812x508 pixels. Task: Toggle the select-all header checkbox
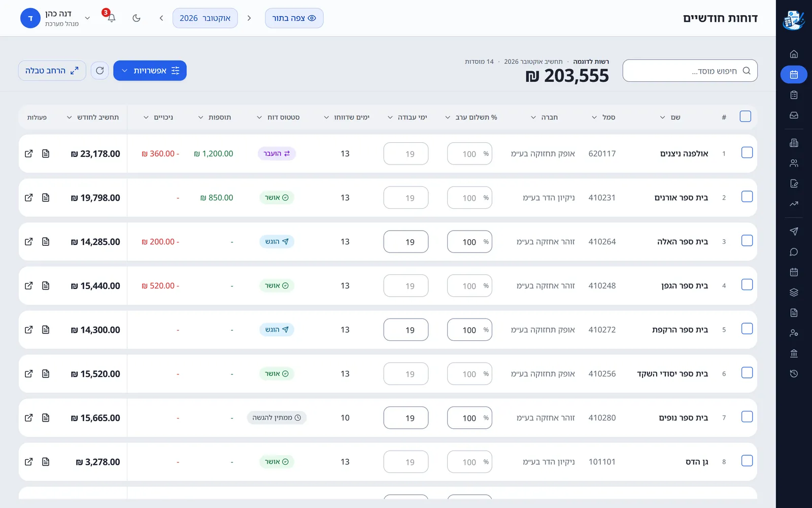point(746,116)
